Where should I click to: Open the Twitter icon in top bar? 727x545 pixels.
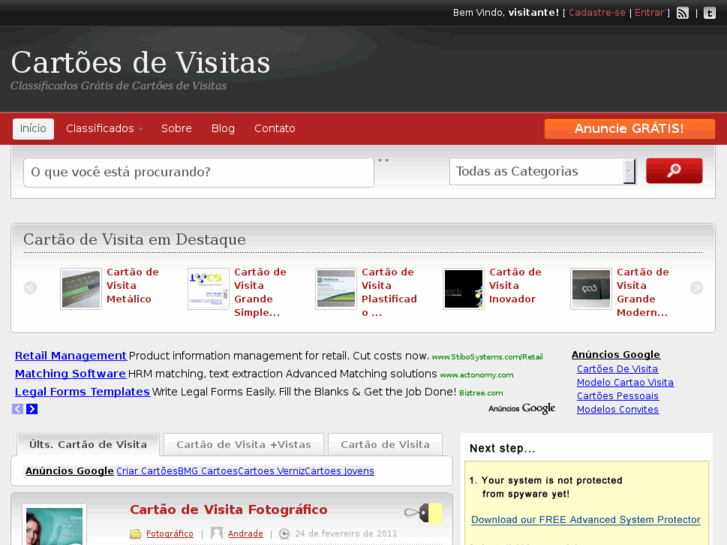point(709,13)
